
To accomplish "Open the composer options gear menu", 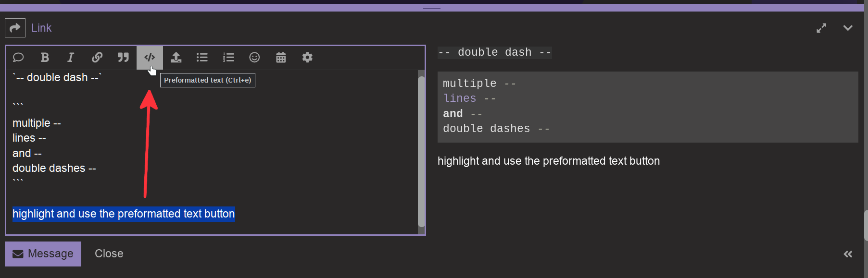I will point(307,58).
